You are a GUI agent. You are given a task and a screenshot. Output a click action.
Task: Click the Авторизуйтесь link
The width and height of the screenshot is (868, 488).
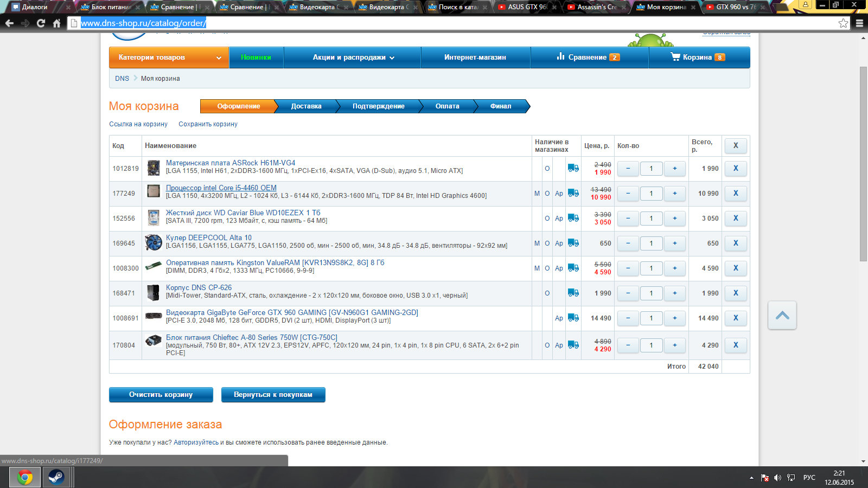point(196,442)
